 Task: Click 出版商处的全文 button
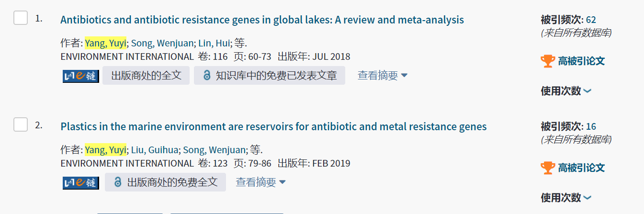coord(146,76)
